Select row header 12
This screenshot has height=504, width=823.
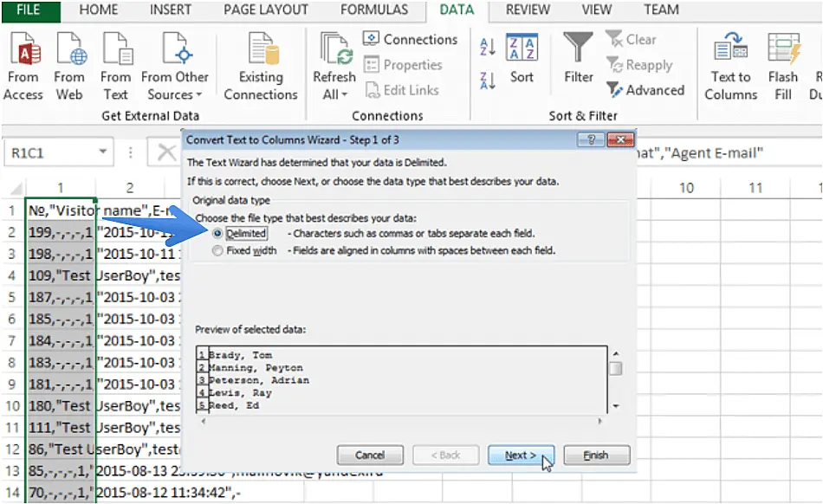pyautogui.click(x=12, y=449)
